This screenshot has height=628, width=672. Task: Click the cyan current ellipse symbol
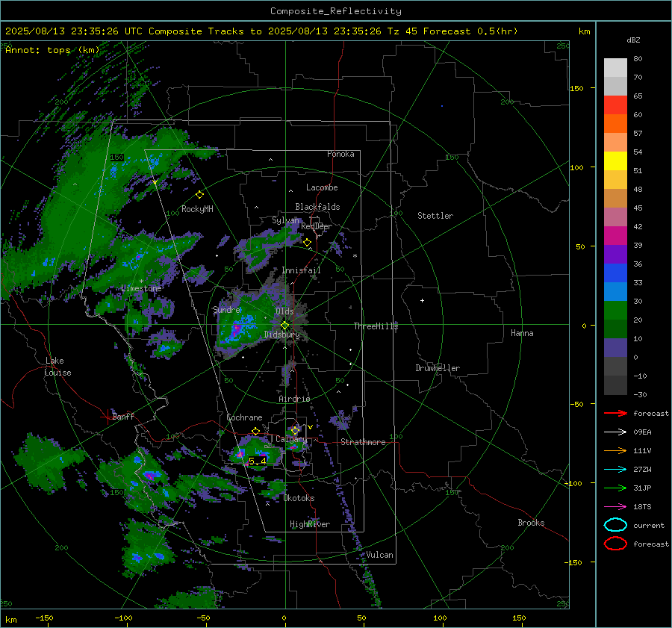pos(615,525)
